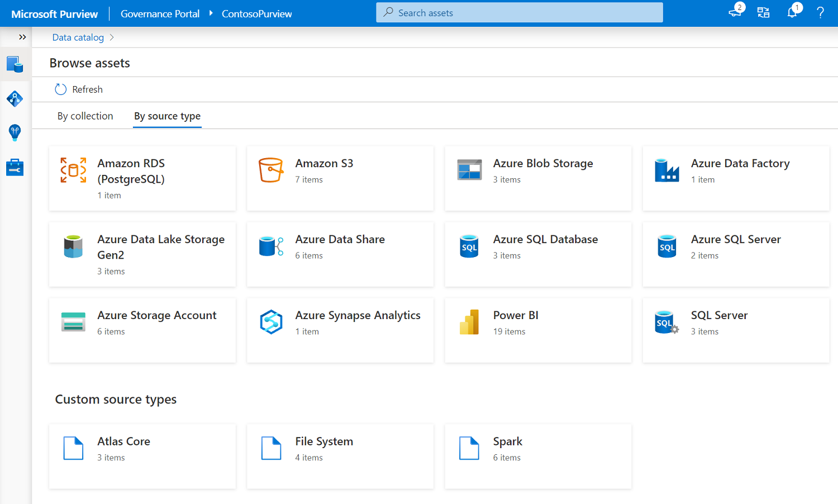This screenshot has width=838, height=504.
Task: Click into the Search assets field
Action: pos(520,13)
